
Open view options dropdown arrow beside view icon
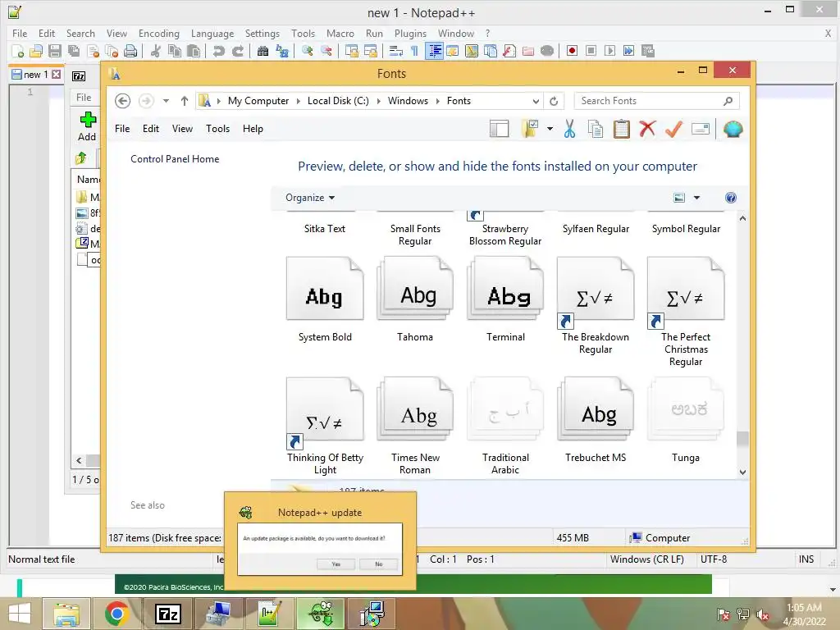pos(696,198)
